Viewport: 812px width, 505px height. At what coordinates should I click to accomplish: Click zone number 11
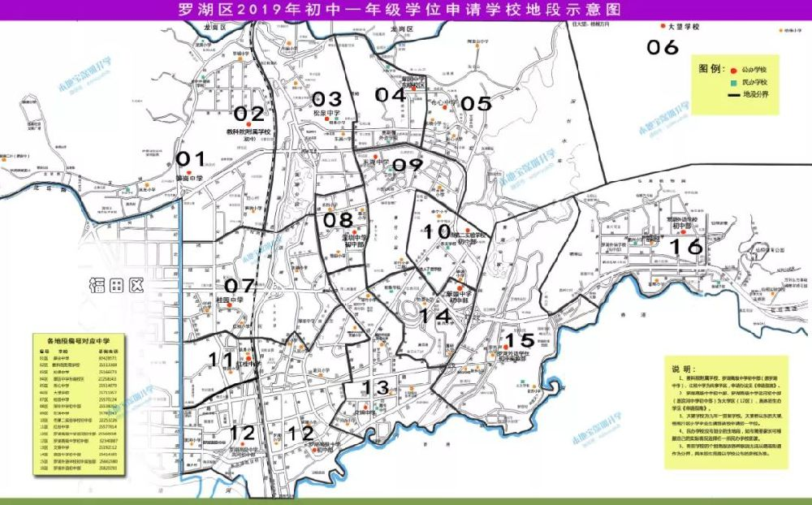[222, 359]
